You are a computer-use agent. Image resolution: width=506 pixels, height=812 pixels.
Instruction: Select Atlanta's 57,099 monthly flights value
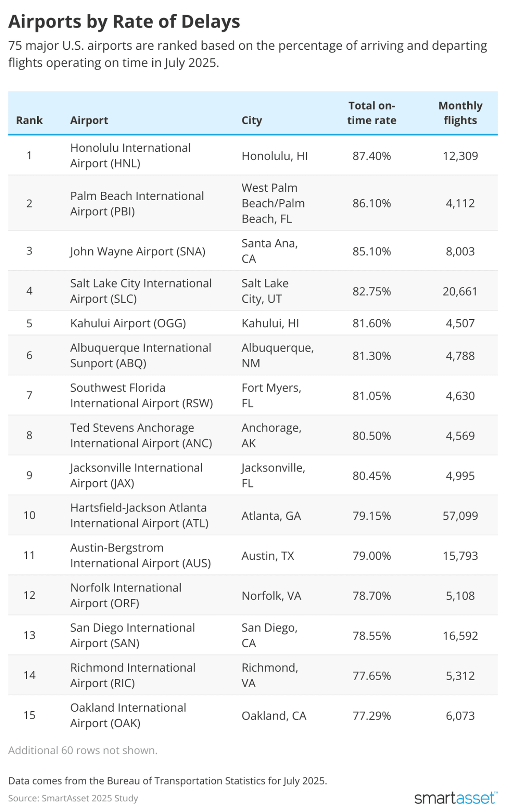pos(460,515)
